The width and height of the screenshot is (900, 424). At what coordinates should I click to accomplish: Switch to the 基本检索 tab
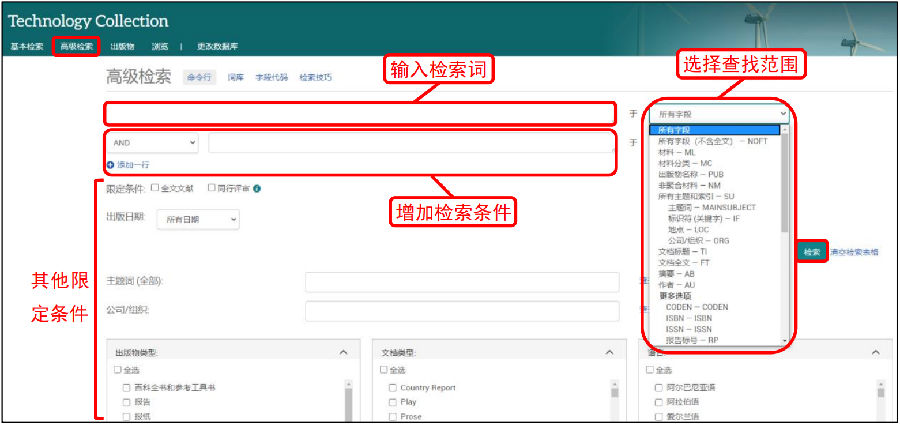point(27,46)
